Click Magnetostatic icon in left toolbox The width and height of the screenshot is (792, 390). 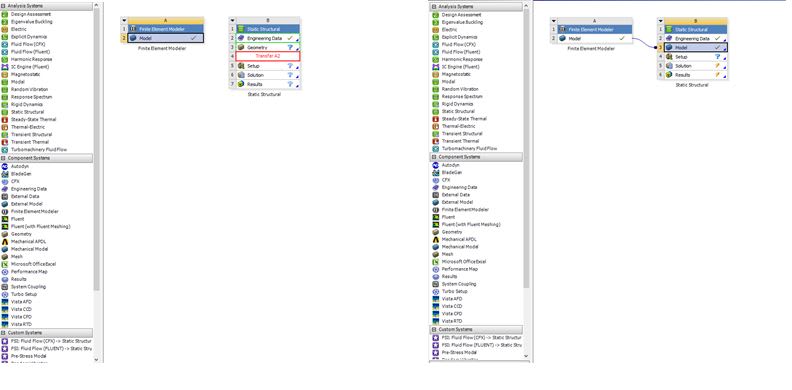(5, 74)
